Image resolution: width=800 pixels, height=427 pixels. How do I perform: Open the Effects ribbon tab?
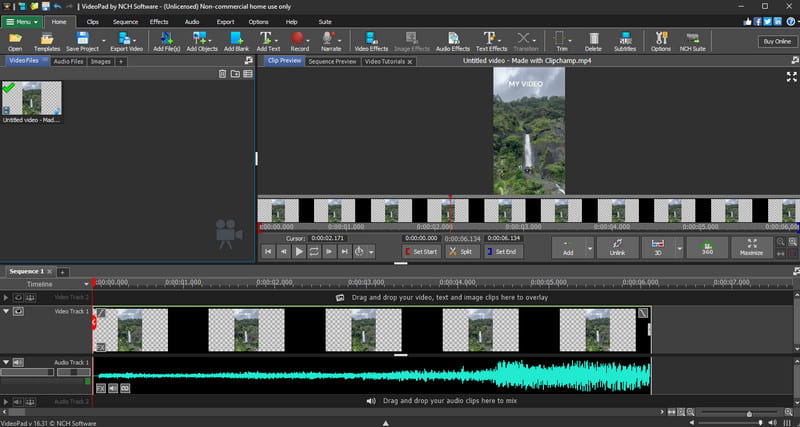coord(159,22)
